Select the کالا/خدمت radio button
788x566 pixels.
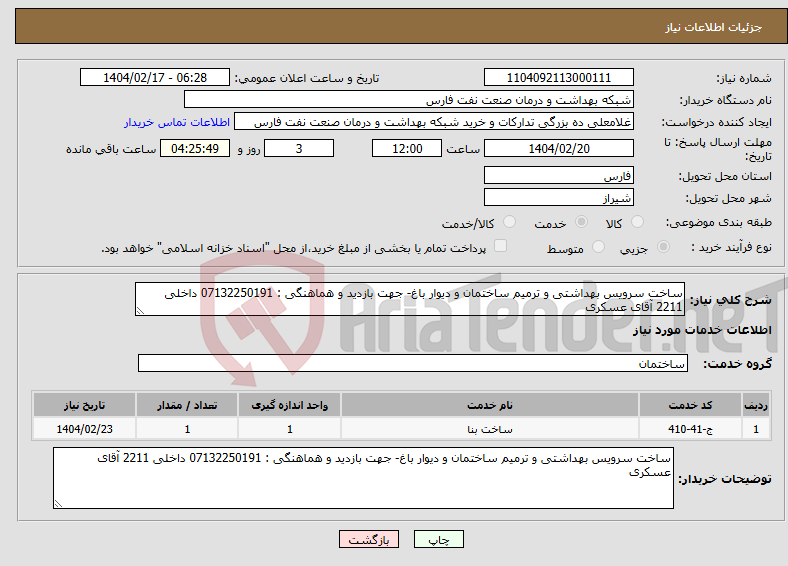point(510,222)
